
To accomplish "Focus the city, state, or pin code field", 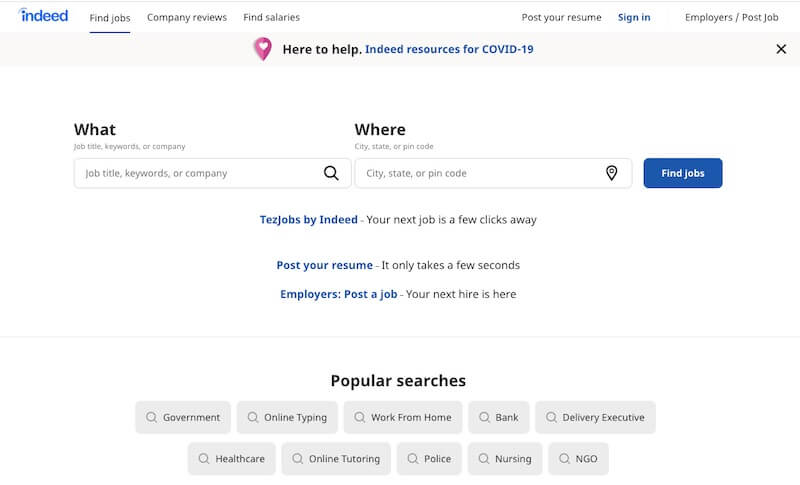I will coord(493,173).
